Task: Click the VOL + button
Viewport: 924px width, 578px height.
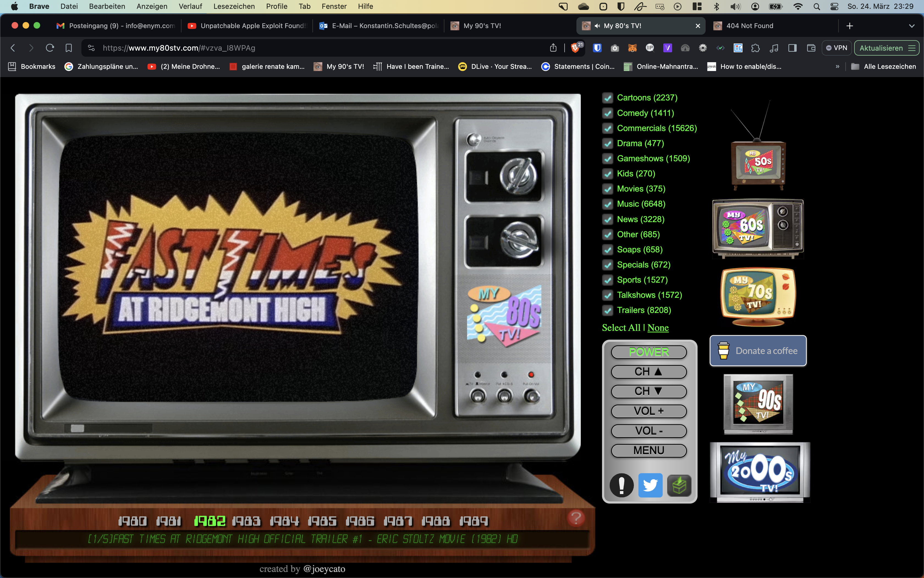Action: pyautogui.click(x=649, y=411)
